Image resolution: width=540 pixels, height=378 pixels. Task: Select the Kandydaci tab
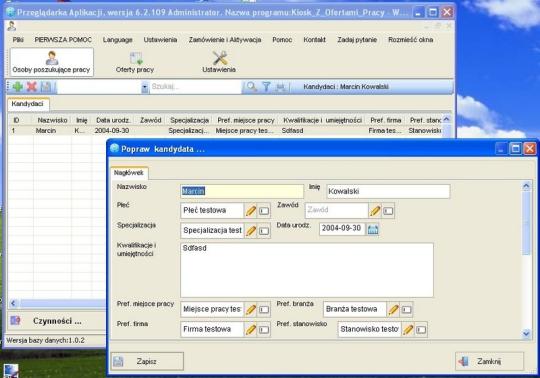click(x=28, y=104)
